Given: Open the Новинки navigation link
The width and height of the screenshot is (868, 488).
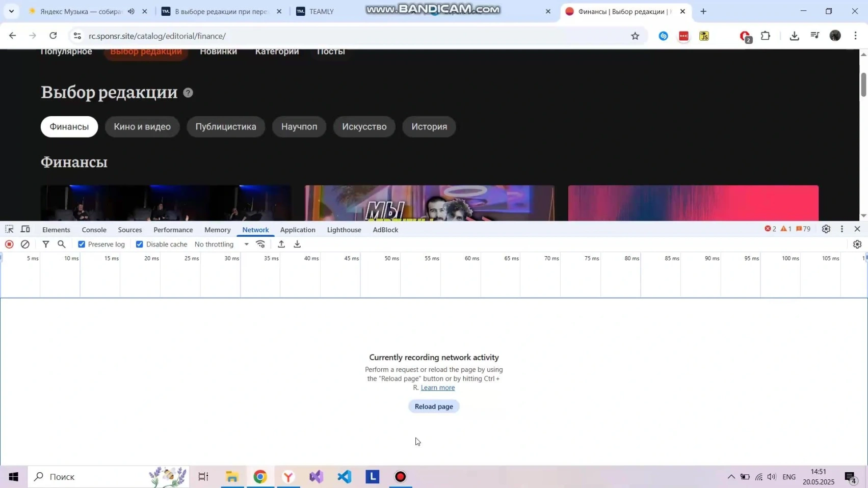Looking at the screenshot, I should [x=218, y=51].
